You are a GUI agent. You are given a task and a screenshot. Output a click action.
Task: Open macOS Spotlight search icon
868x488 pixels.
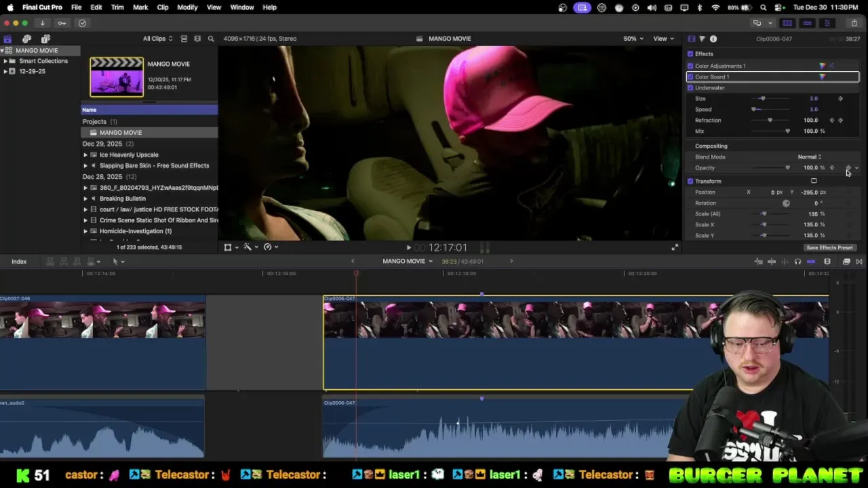pos(764,7)
